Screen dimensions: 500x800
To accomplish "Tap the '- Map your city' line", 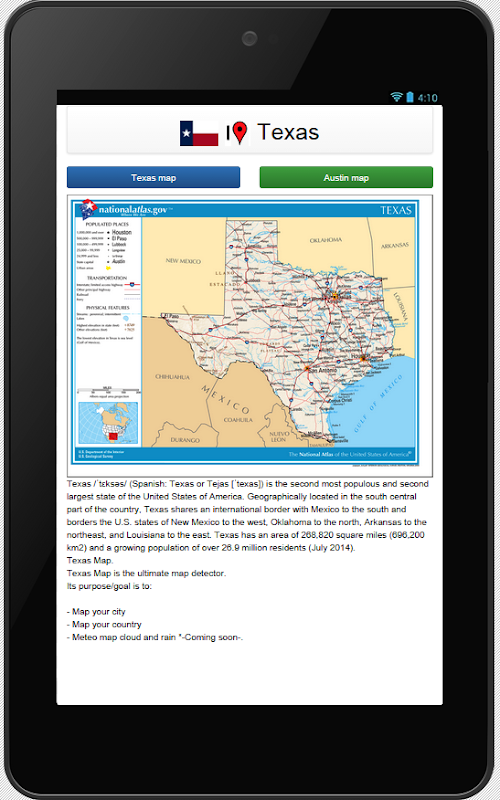I will pos(96,612).
